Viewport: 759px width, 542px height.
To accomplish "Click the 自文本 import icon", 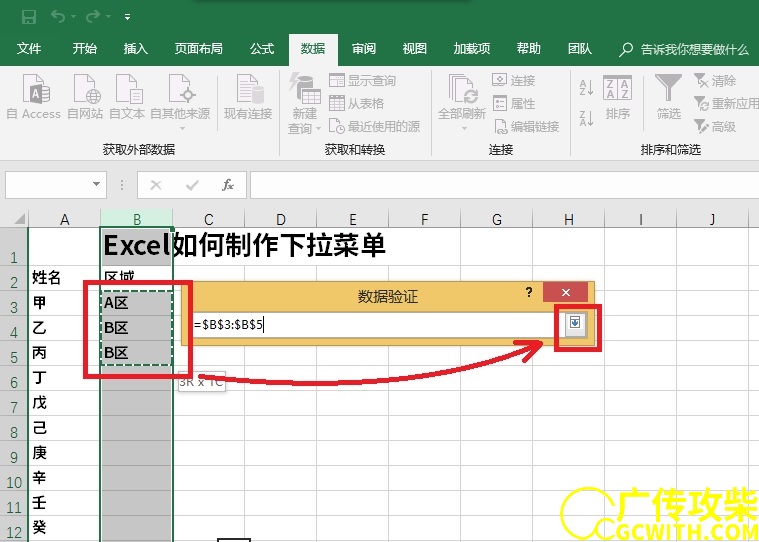I will click(127, 97).
